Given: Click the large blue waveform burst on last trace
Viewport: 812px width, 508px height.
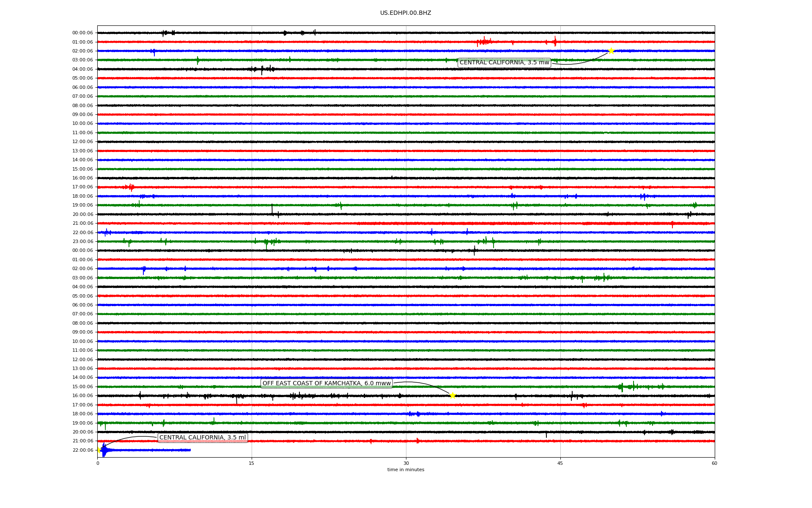Looking at the screenshot, I should coord(104,450).
